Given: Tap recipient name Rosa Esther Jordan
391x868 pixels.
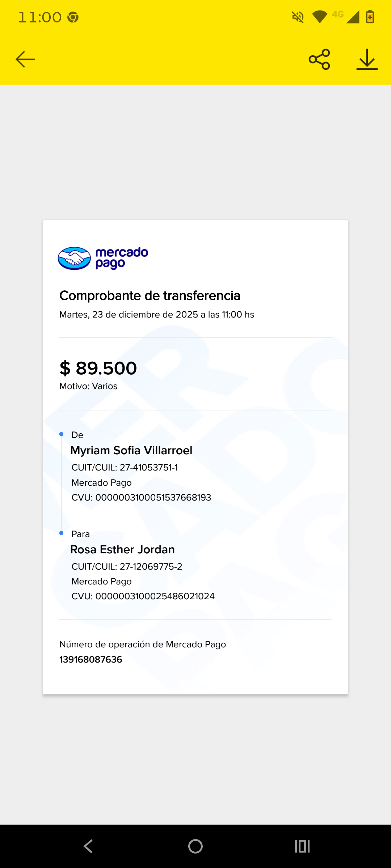Looking at the screenshot, I should [122, 549].
